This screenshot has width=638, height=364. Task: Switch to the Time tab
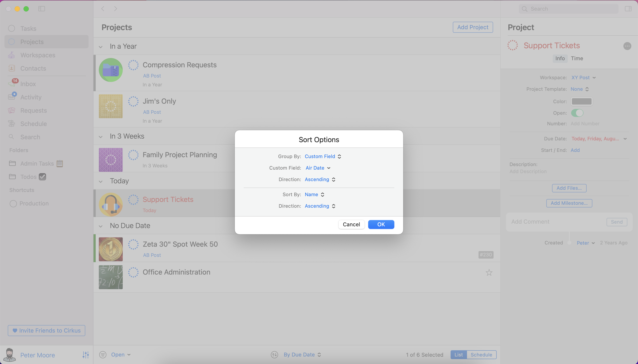(577, 58)
